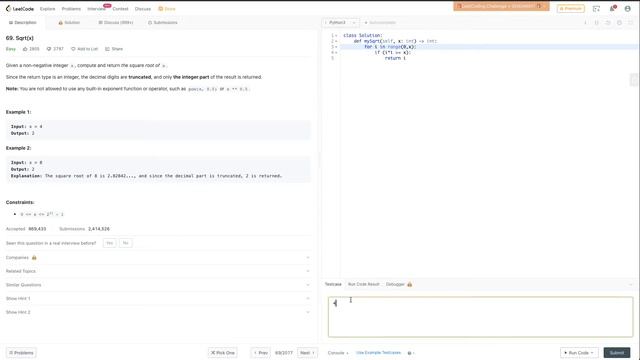This screenshot has height=360, width=640.
Task: Switch to the Submissions tab
Action: click(163, 22)
